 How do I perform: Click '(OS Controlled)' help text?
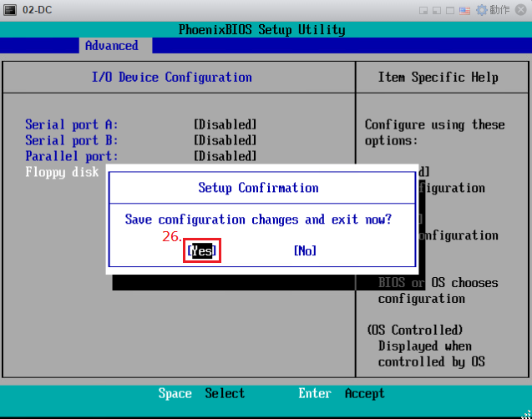pyautogui.click(x=415, y=330)
